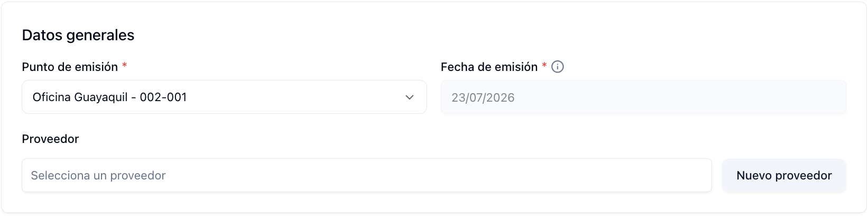Click the Nuevo proveedor button
868x216 pixels.
point(784,175)
